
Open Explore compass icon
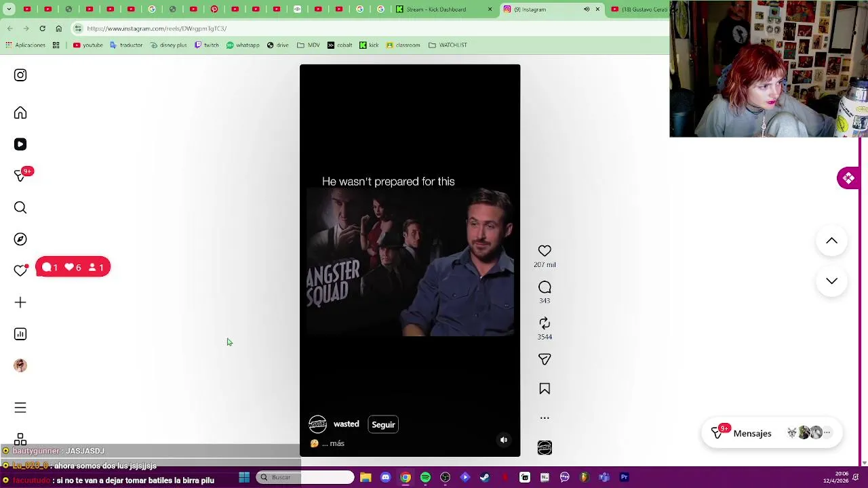coord(20,239)
